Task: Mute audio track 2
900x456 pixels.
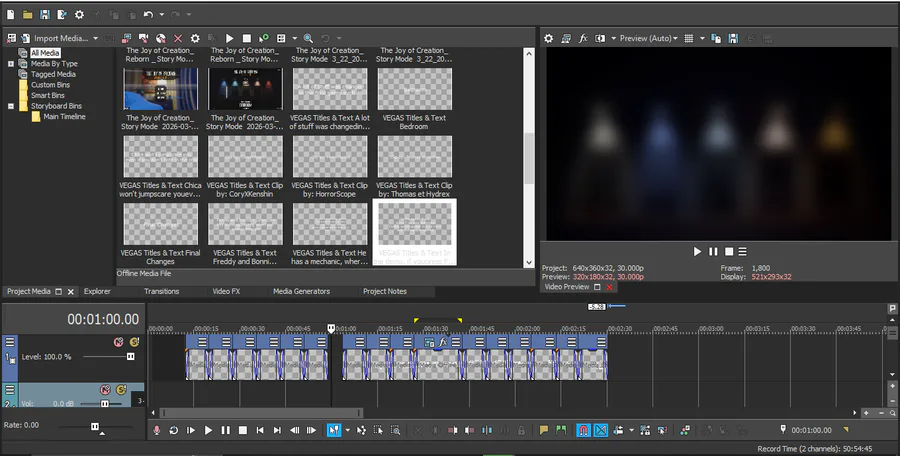Action: click(x=104, y=389)
